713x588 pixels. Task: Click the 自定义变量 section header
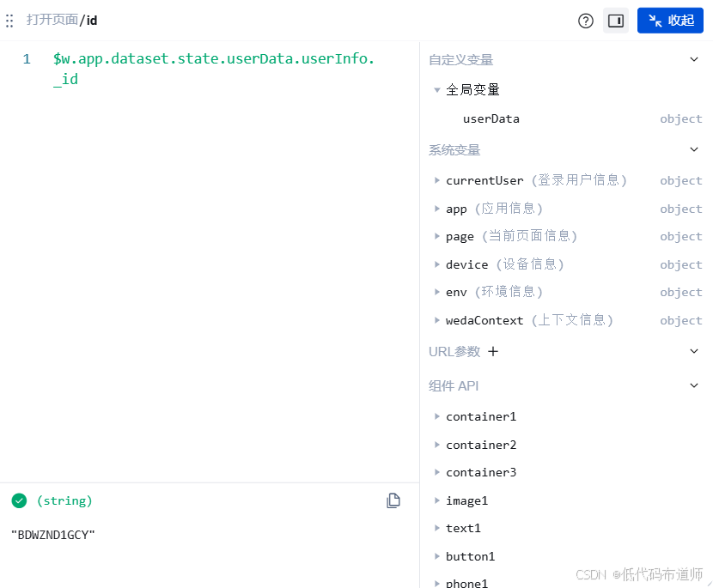tap(461, 59)
